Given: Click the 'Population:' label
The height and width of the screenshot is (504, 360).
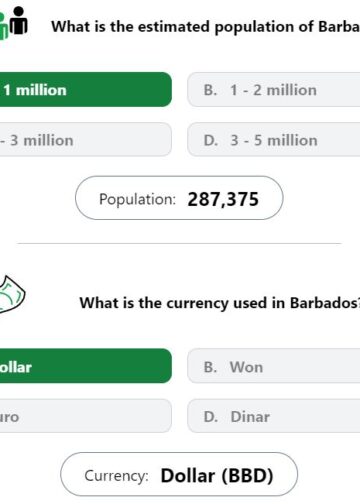Looking at the screenshot, I should tap(137, 200).
